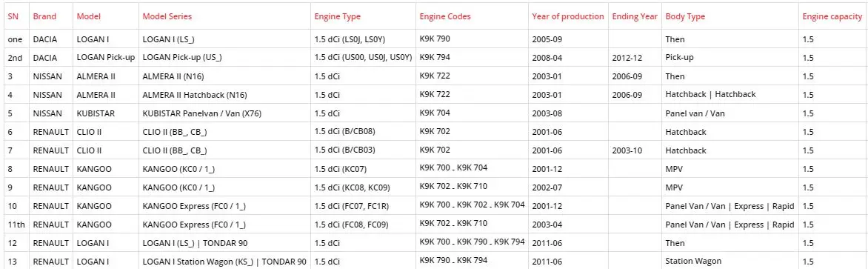
Task: Click the LOGAN I Station Wagon (KS_) cell
Action: pos(224,262)
